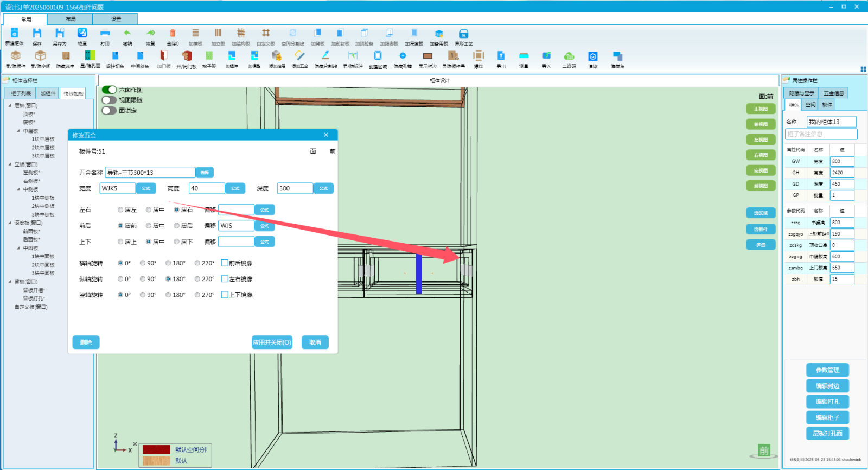Switch to the 布局 ribbon tab
The width and height of the screenshot is (868, 470).
pyautogui.click(x=70, y=19)
